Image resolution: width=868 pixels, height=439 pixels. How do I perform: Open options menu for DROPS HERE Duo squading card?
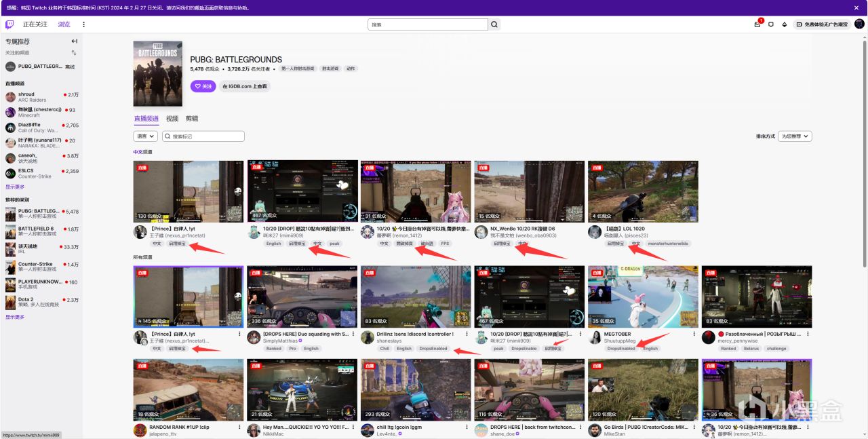(x=353, y=334)
